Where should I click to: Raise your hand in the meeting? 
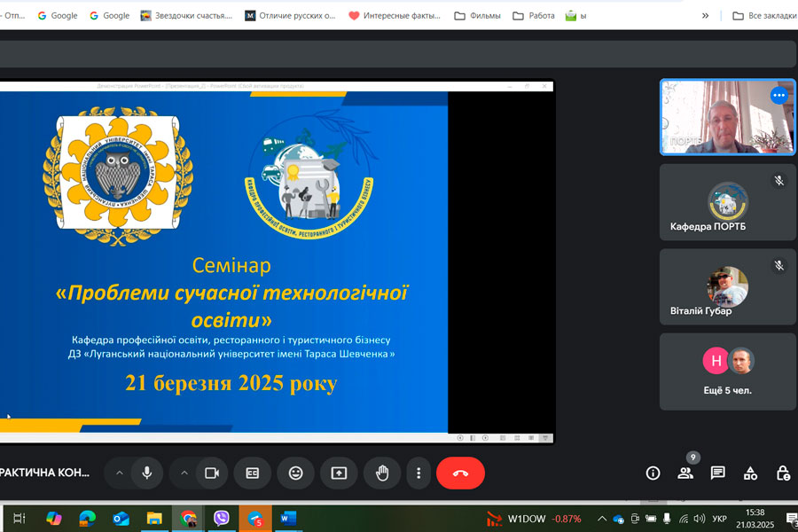tap(382, 473)
